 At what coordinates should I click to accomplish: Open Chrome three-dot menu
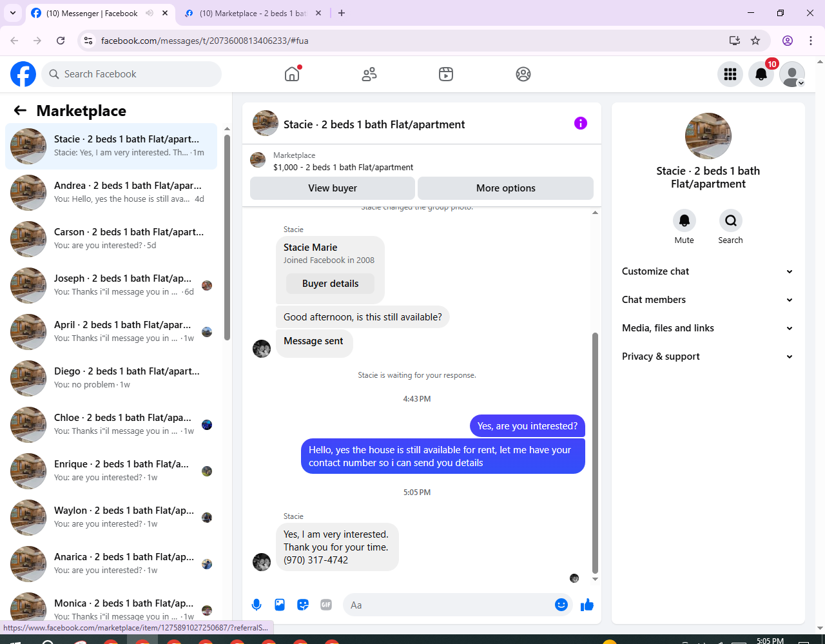coord(811,41)
